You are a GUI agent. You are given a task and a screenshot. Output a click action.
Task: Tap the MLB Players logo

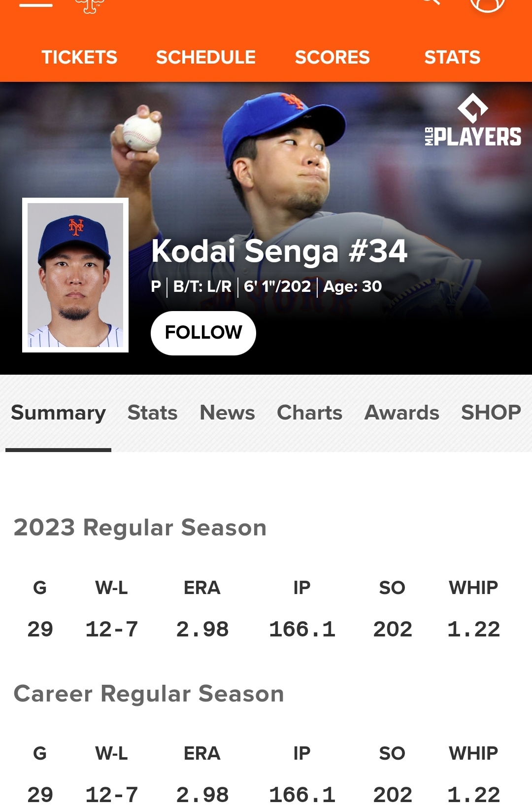tap(473, 121)
